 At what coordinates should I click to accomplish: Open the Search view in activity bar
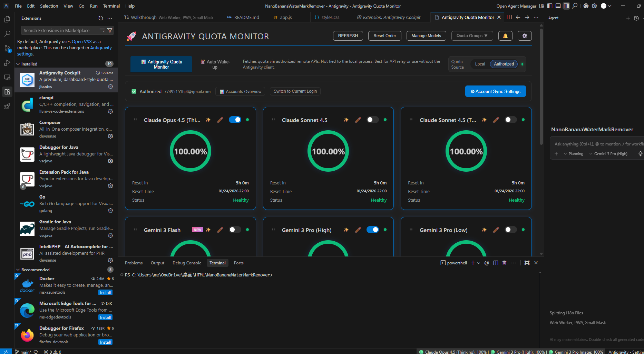7,34
